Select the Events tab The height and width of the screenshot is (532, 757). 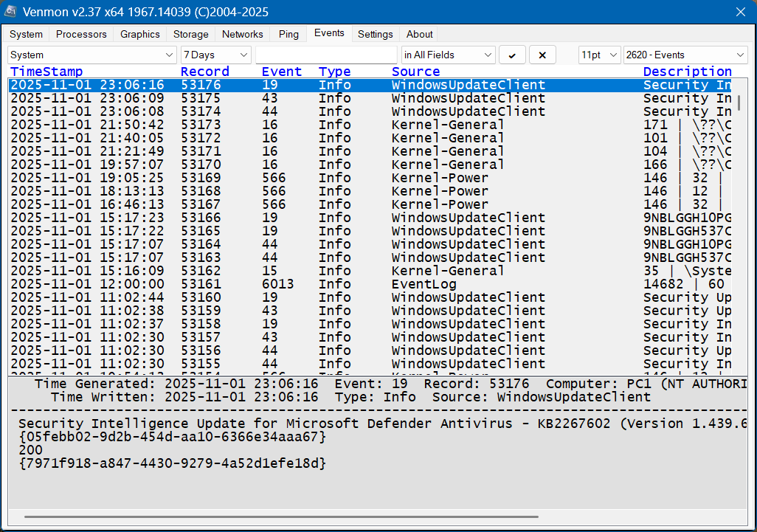point(329,33)
